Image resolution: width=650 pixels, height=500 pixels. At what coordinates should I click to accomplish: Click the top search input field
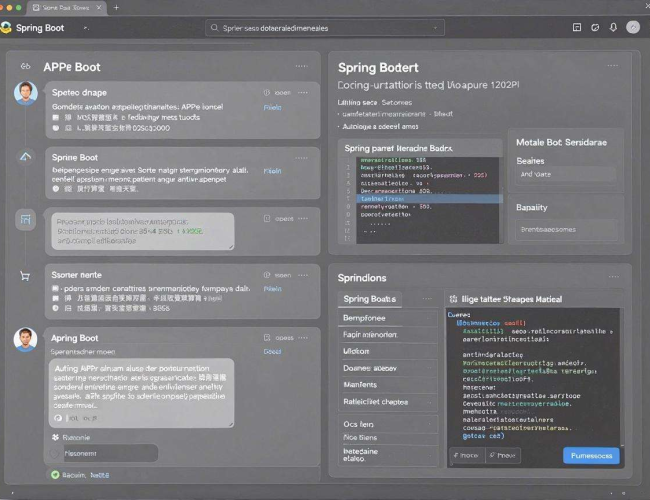[325, 28]
